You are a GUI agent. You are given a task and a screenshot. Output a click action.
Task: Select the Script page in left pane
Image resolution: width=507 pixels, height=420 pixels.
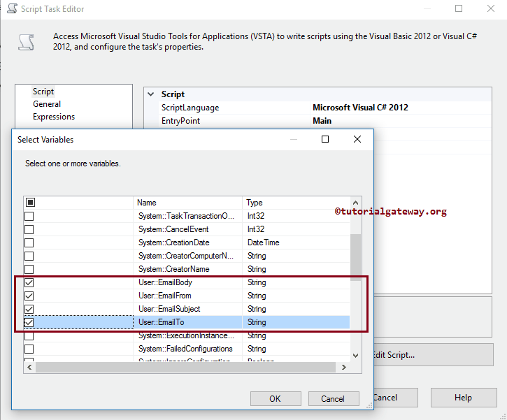point(43,92)
